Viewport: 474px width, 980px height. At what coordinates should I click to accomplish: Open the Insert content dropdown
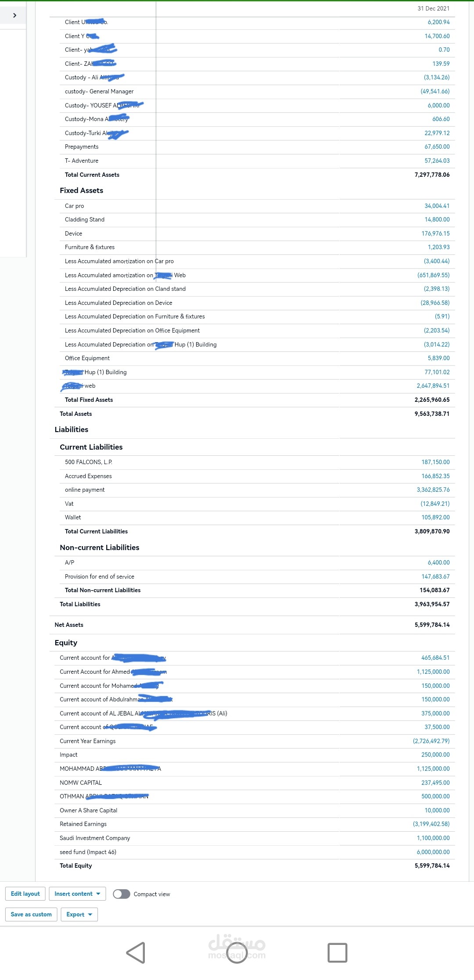[77, 894]
